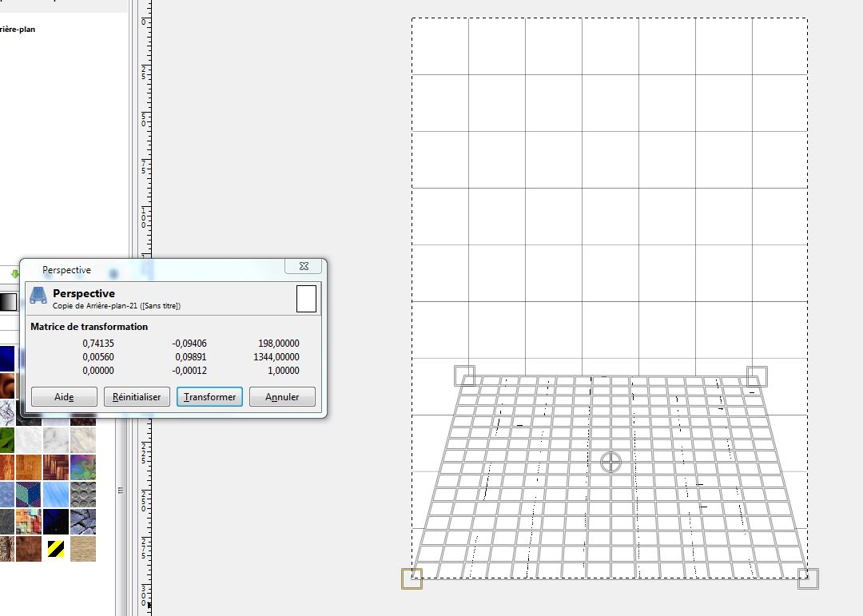This screenshot has height=616, width=863.
Task: Select the parquet wood pattern
Action: [x=56, y=467]
